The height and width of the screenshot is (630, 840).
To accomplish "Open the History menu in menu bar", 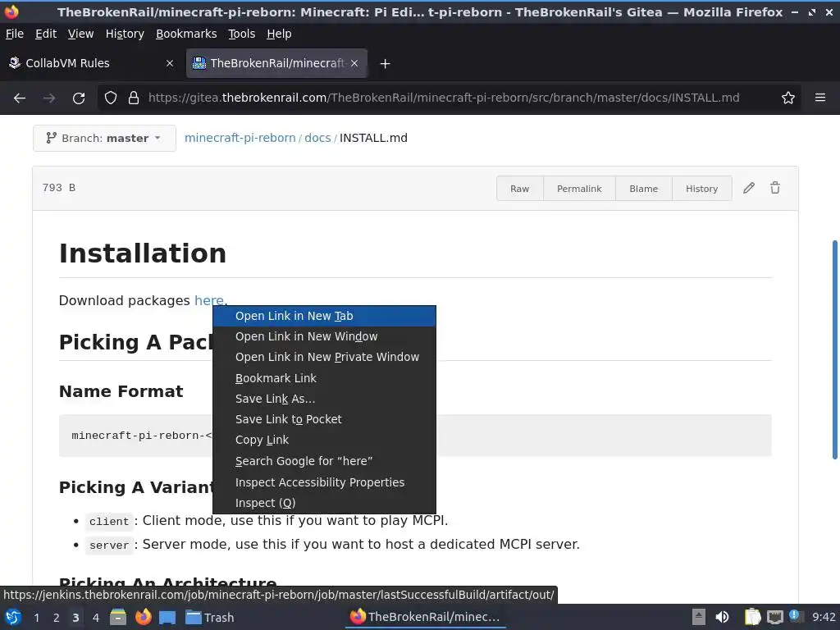I will (125, 34).
